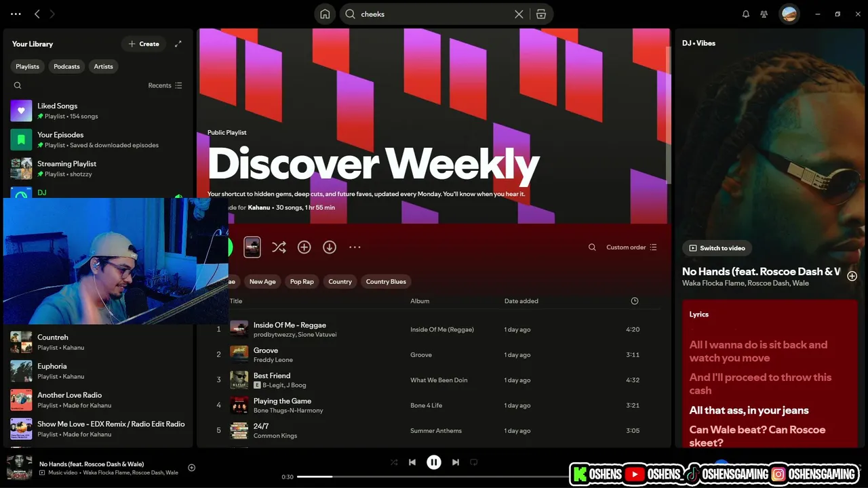The height and width of the screenshot is (488, 868).
Task: Filter library by Playlists
Action: 28,66
